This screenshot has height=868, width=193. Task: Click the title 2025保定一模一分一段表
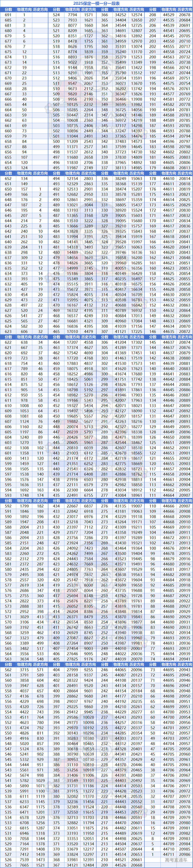(x=96, y=3)
